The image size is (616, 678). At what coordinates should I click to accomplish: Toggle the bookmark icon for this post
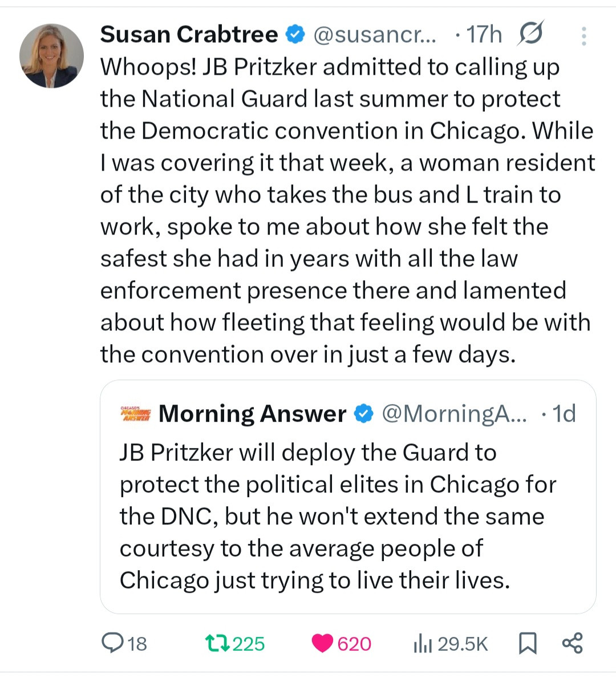tap(528, 643)
